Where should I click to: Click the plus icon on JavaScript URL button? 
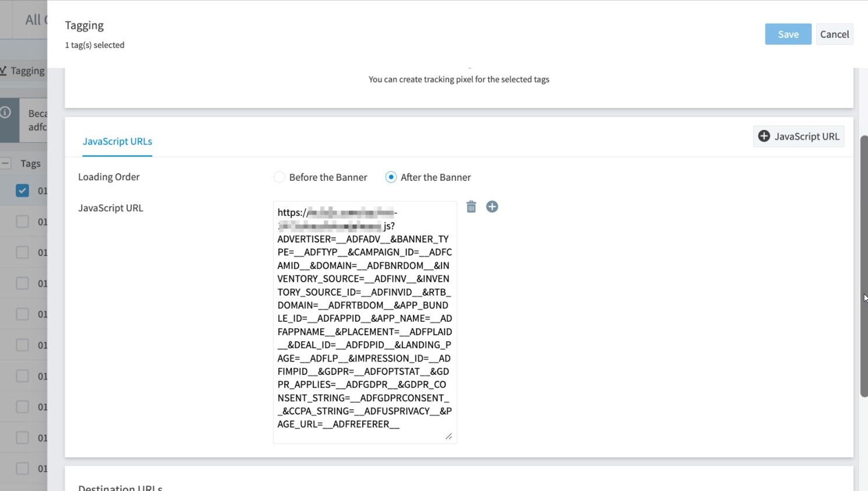[764, 136]
